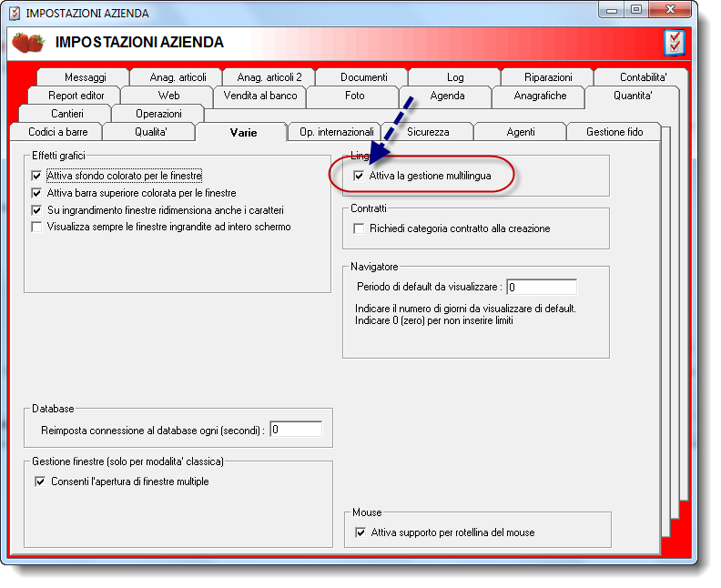Switch to Riparazioni tab

[x=548, y=77]
